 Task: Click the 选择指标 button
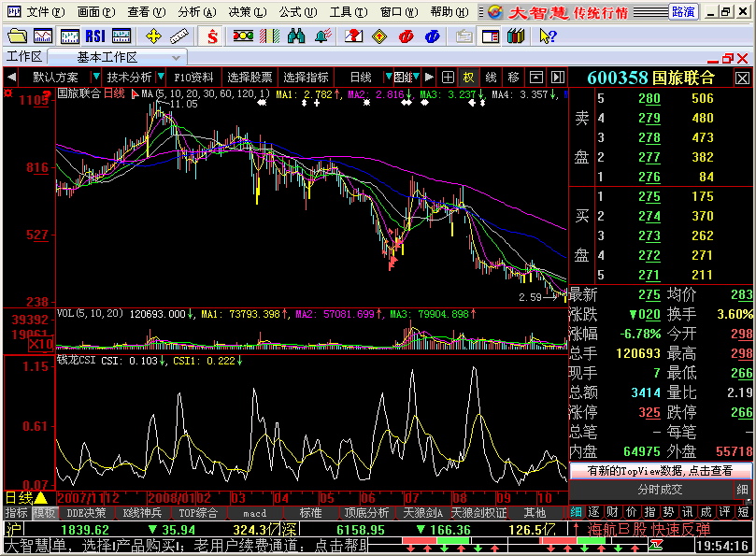[306, 78]
